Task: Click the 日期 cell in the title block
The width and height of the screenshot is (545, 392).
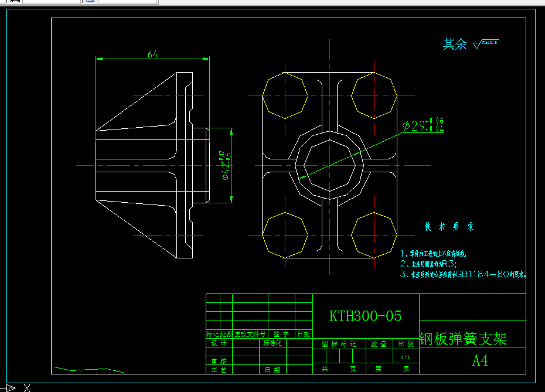Action: point(272,369)
